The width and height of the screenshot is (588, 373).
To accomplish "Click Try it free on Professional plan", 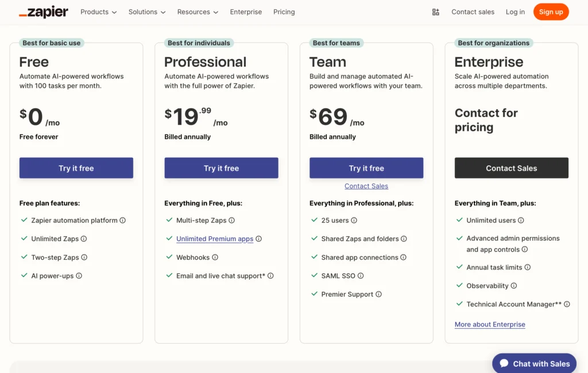I will click(x=221, y=168).
